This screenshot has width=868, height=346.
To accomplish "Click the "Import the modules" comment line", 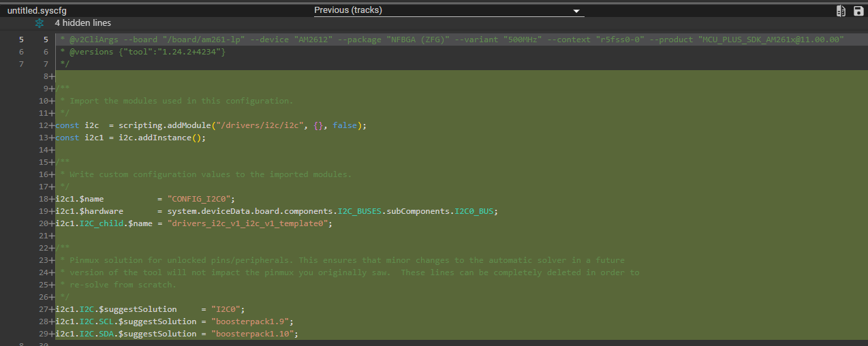I will [181, 101].
